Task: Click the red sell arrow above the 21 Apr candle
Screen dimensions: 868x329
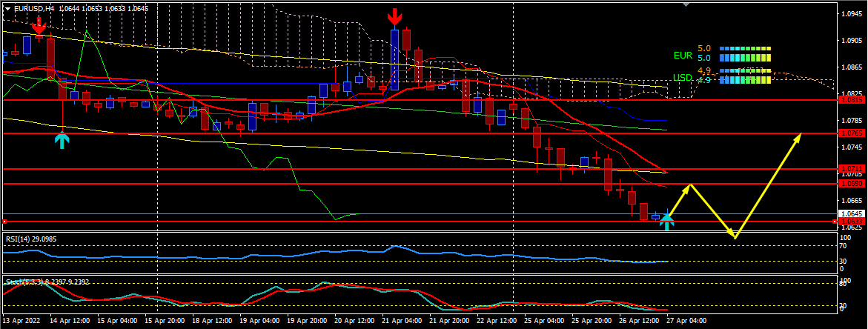Action: tap(395, 18)
